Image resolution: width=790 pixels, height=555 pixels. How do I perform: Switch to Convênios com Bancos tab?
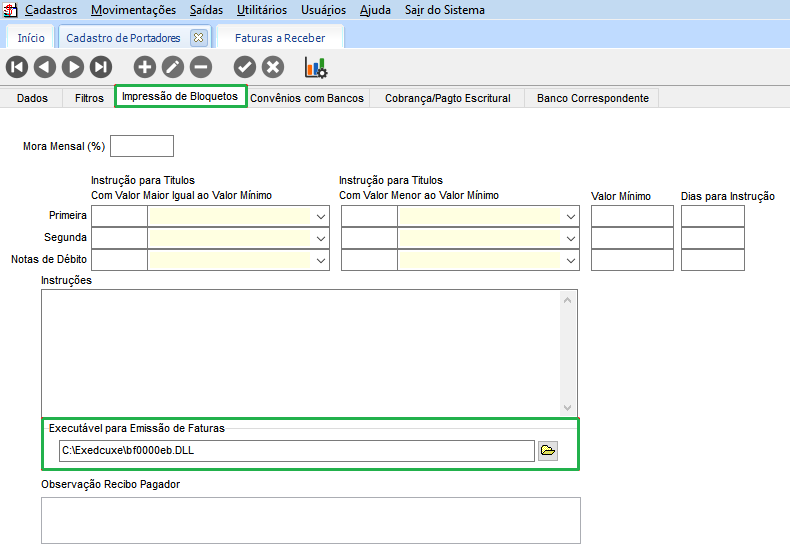[306, 98]
